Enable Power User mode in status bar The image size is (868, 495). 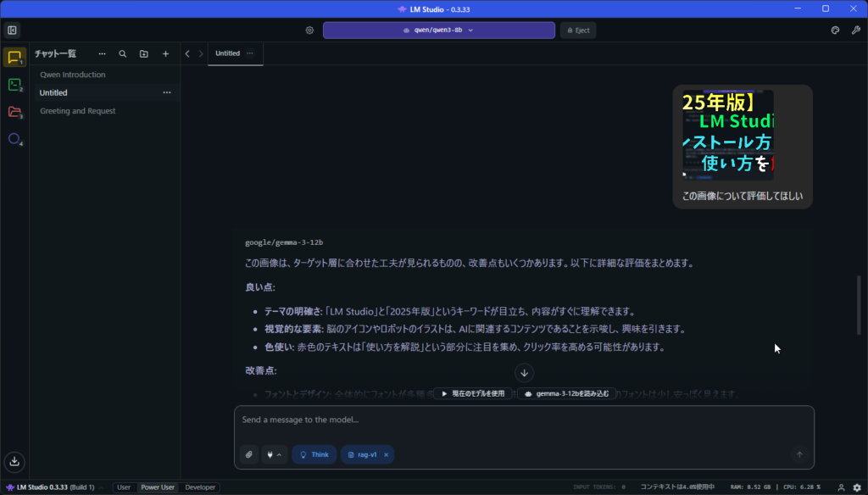[x=158, y=487]
